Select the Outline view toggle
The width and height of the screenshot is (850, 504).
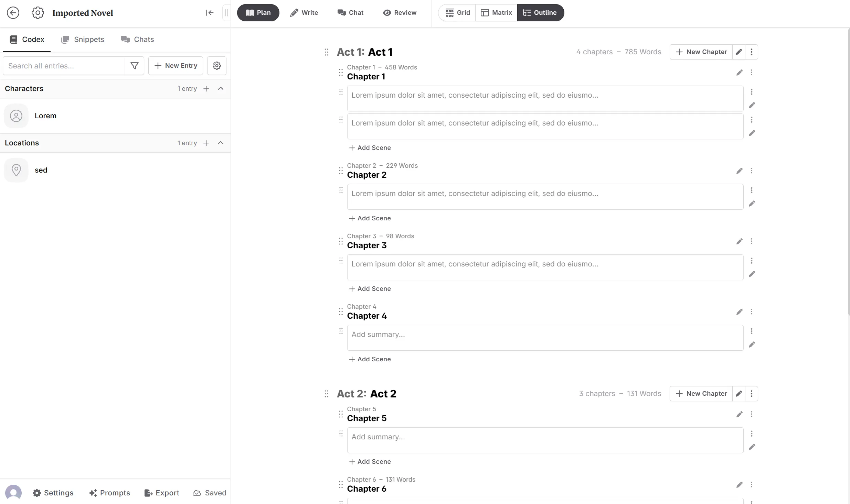pyautogui.click(x=540, y=13)
